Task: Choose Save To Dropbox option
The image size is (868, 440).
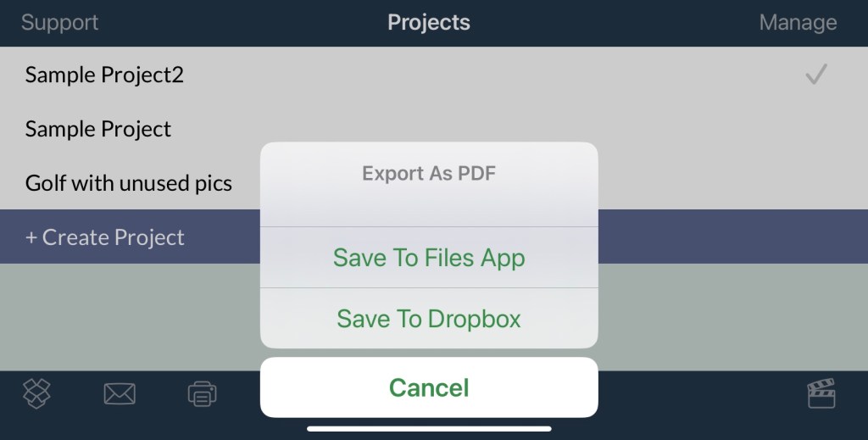Action: pyautogui.click(x=429, y=319)
